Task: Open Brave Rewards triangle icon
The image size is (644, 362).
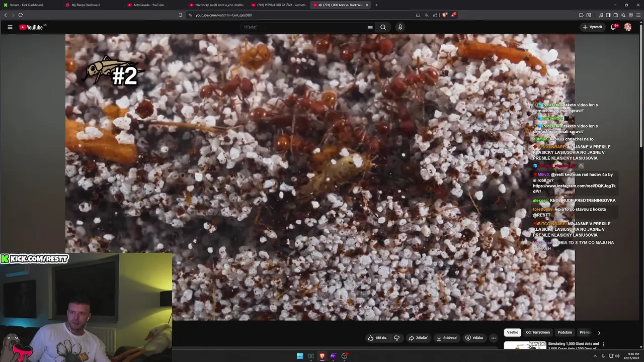Action: pyautogui.click(x=453, y=15)
